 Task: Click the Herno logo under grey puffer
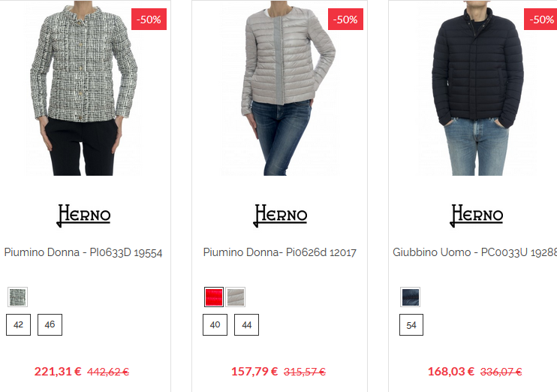coord(280,215)
